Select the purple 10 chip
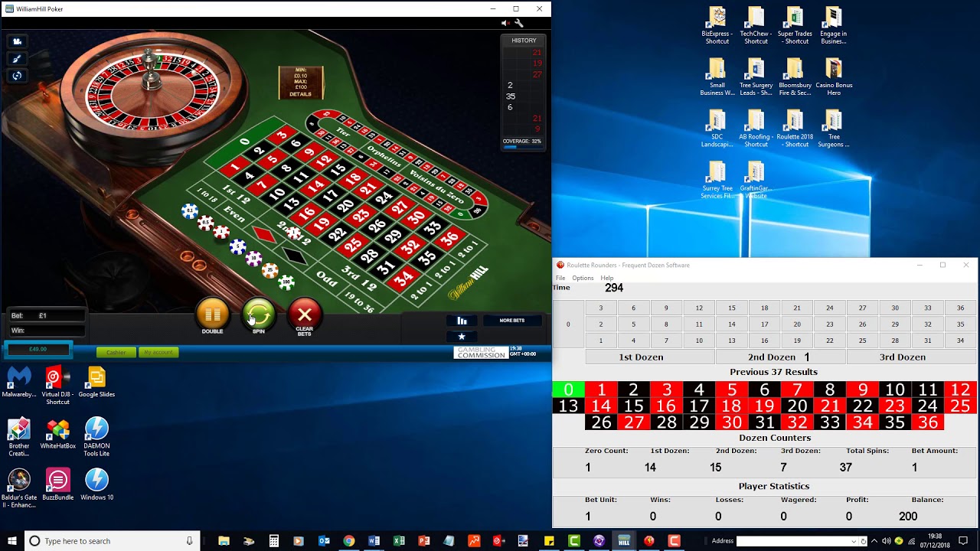 pyautogui.click(x=253, y=259)
